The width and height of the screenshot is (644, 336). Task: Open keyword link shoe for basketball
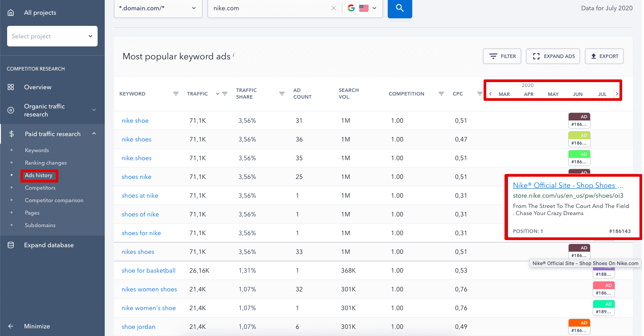click(148, 270)
